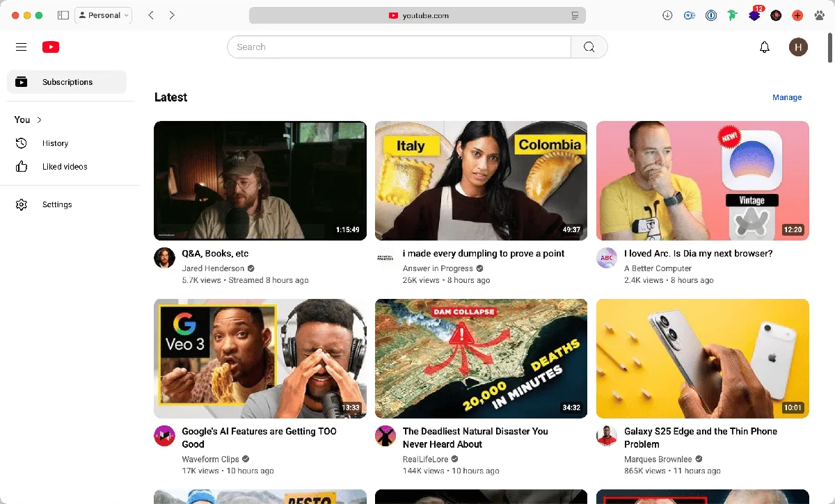Click the Manage subscriptions link
The width and height of the screenshot is (835, 504).
(x=787, y=97)
